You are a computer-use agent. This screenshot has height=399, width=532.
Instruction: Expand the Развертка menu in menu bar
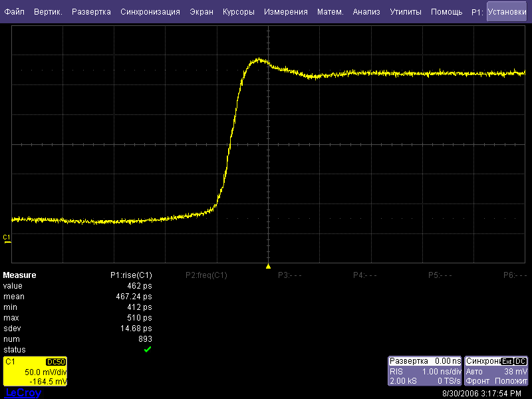click(92, 12)
